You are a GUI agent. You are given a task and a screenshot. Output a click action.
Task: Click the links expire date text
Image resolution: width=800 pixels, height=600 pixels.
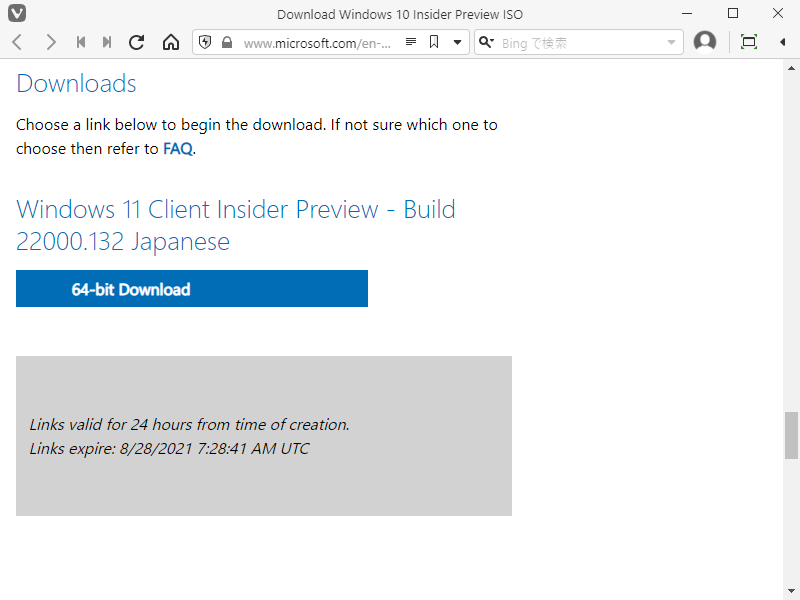point(169,448)
